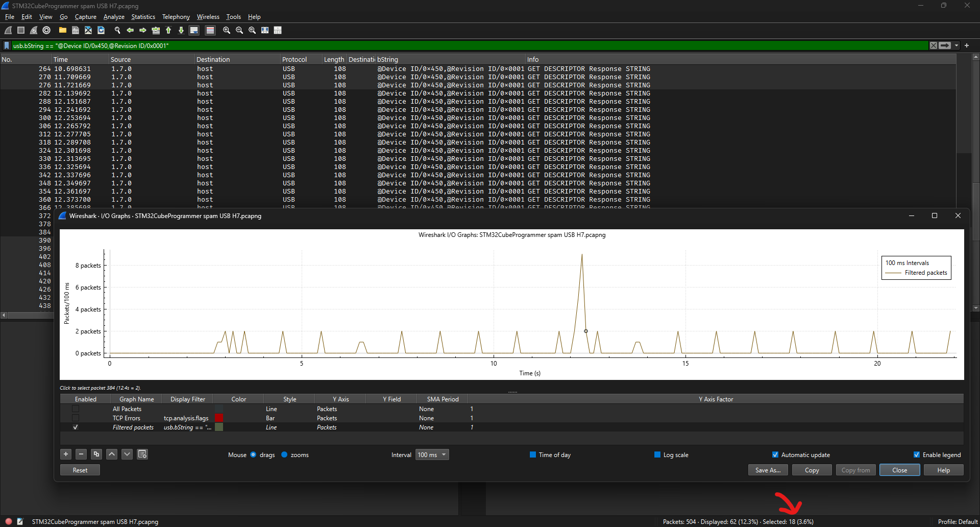Open a capture file via the folder icon

point(62,30)
